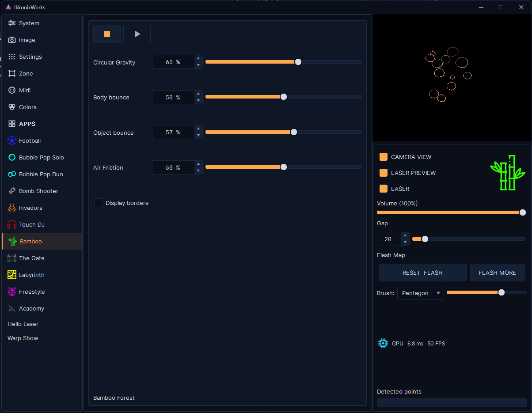Click the APPS four-squares icon
Screen dimensions: 532x413
tap(12, 124)
